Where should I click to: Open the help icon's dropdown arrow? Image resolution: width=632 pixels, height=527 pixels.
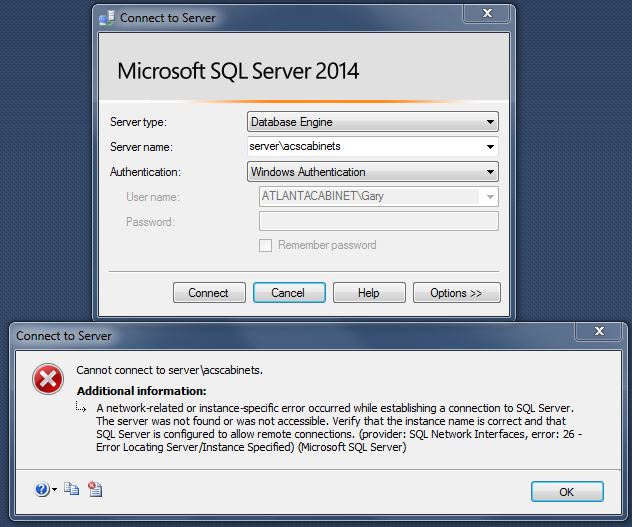point(54,490)
